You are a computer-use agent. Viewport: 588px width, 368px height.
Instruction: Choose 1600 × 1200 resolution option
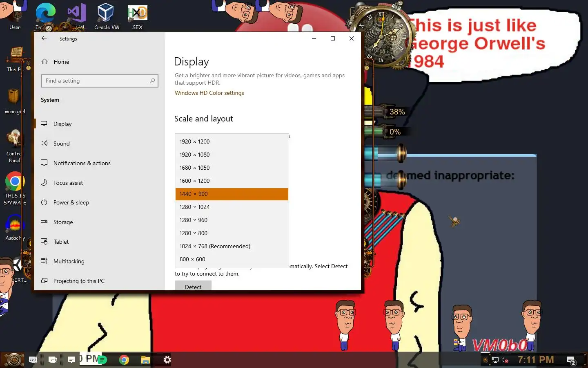tap(232, 181)
